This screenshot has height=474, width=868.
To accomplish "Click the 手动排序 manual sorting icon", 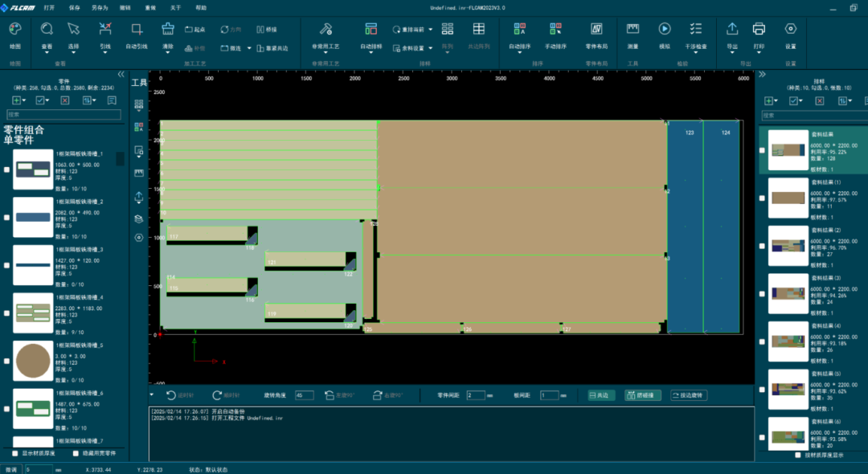I will tap(555, 29).
